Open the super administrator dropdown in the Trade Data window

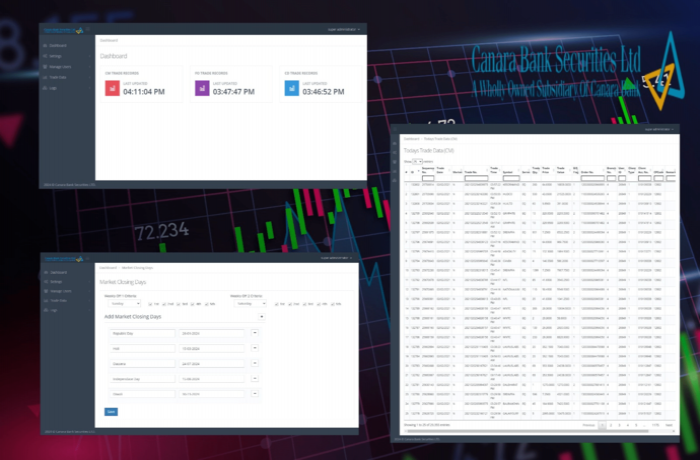[659, 130]
